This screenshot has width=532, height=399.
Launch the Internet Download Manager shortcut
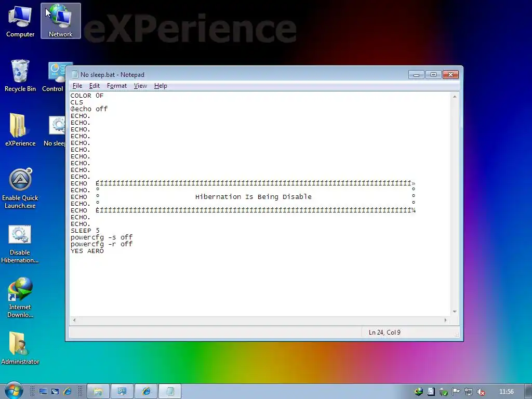(x=20, y=298)
